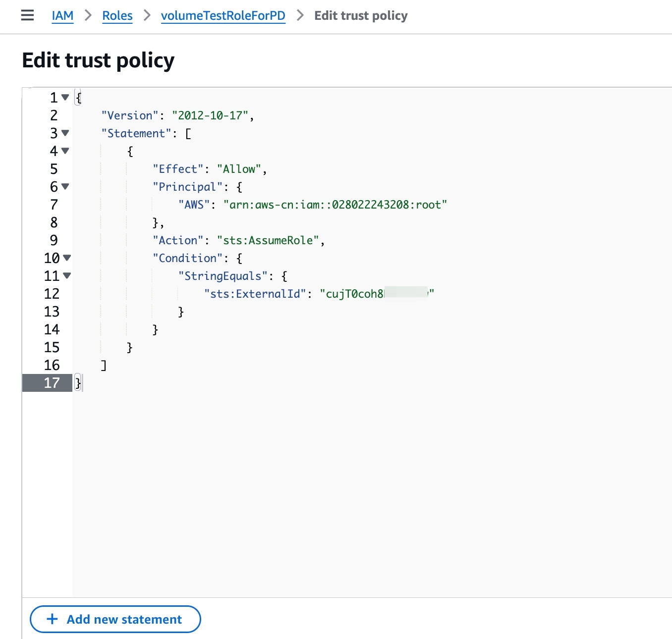Collapse the Principal block on line 6
The width and height of the screenshot is (672, 639).
tap(65, 187)
